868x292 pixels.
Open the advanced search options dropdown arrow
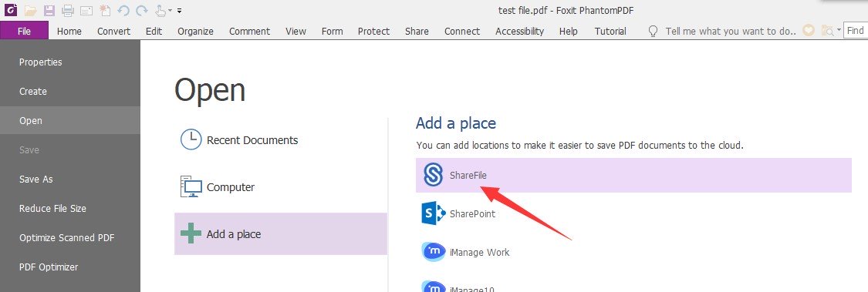tap(839, 31)
